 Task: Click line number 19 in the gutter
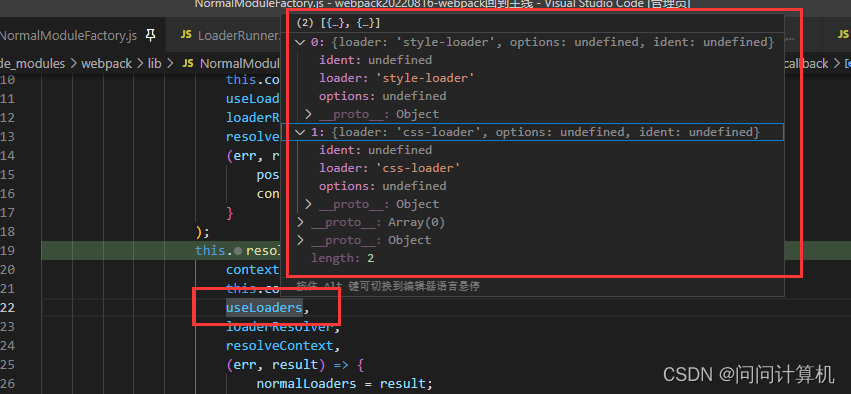[x=8, y=251]
